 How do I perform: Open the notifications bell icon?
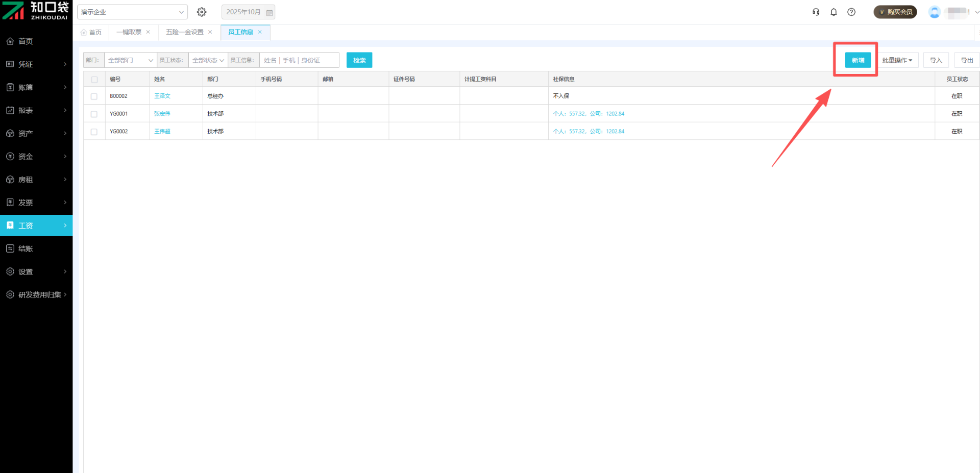point(834,12)
